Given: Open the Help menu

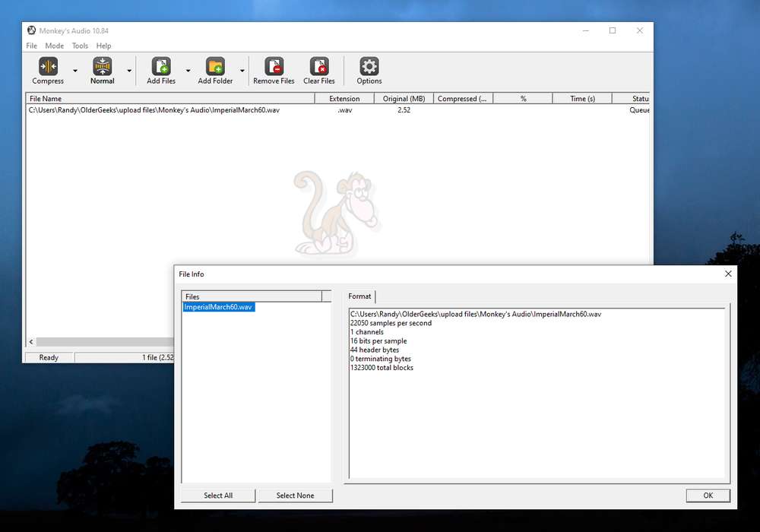Looking at the screenshot, I should pyautogui.click(x=103, y=46).
